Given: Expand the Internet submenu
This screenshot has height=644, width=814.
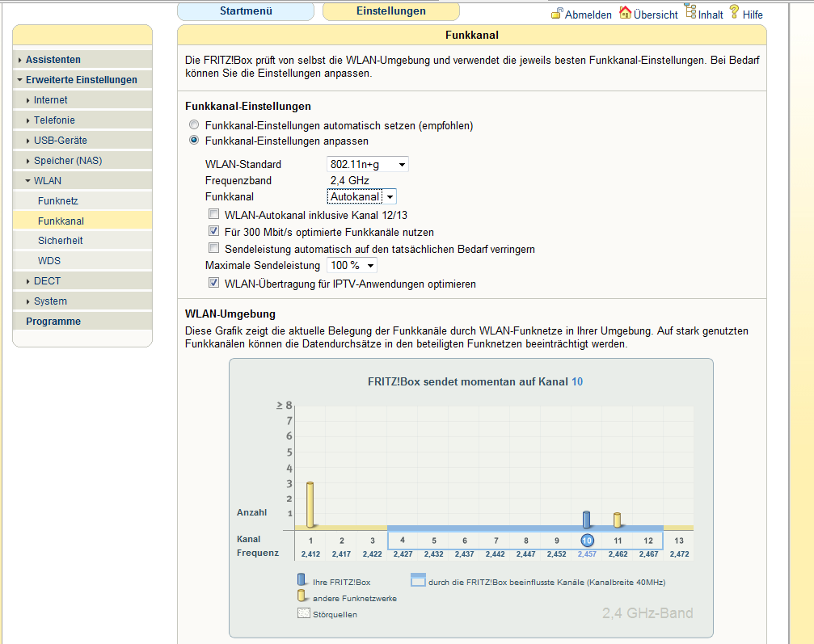Looking at the screenshot, I should click(82, 100).
